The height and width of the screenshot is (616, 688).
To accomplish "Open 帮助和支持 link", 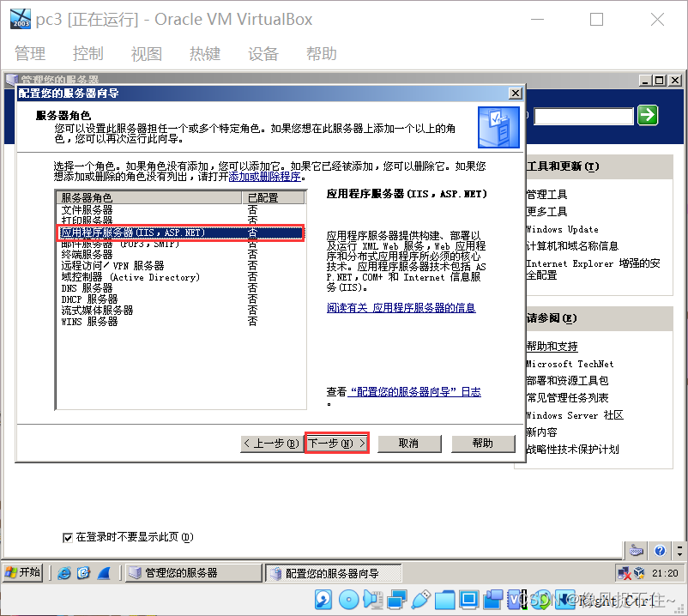I will point(552,346).
